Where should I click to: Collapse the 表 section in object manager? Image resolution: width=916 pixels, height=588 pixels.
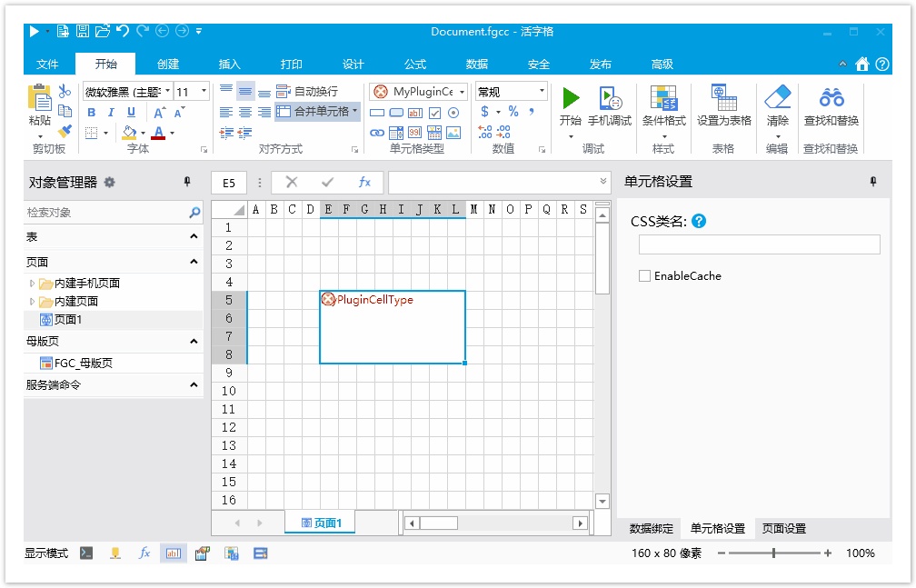coord(194,236)
